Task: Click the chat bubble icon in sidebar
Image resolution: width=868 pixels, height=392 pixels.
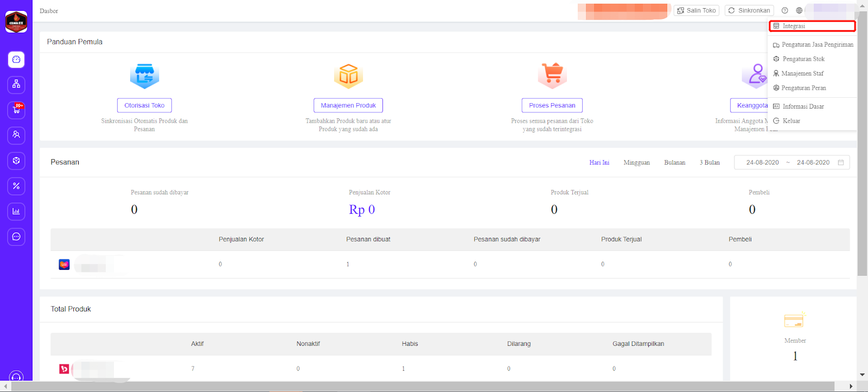Action: pyautogui.click(x=16, y=237)
